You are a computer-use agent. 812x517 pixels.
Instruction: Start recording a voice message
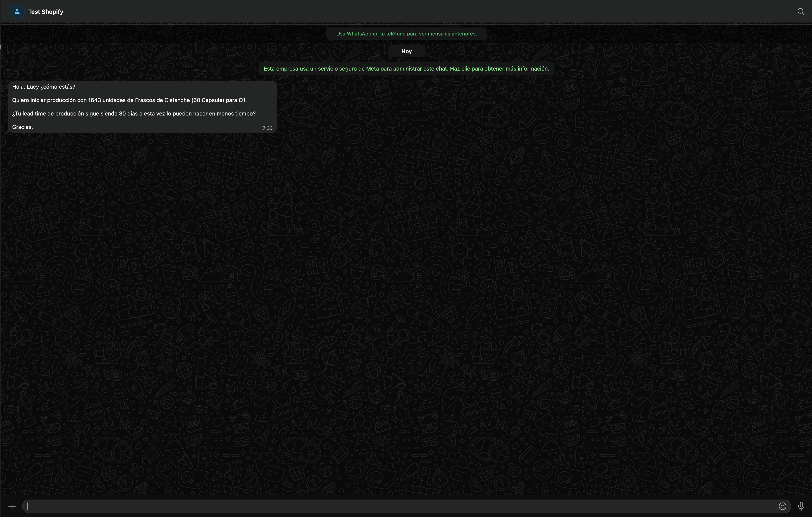(801, 506)
